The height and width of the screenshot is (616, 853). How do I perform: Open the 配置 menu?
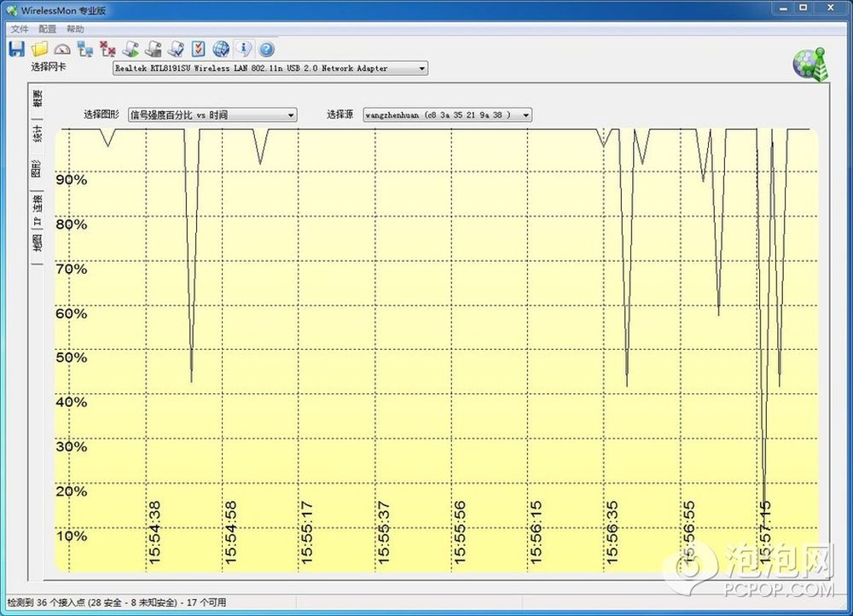click(x=47, y=29)
